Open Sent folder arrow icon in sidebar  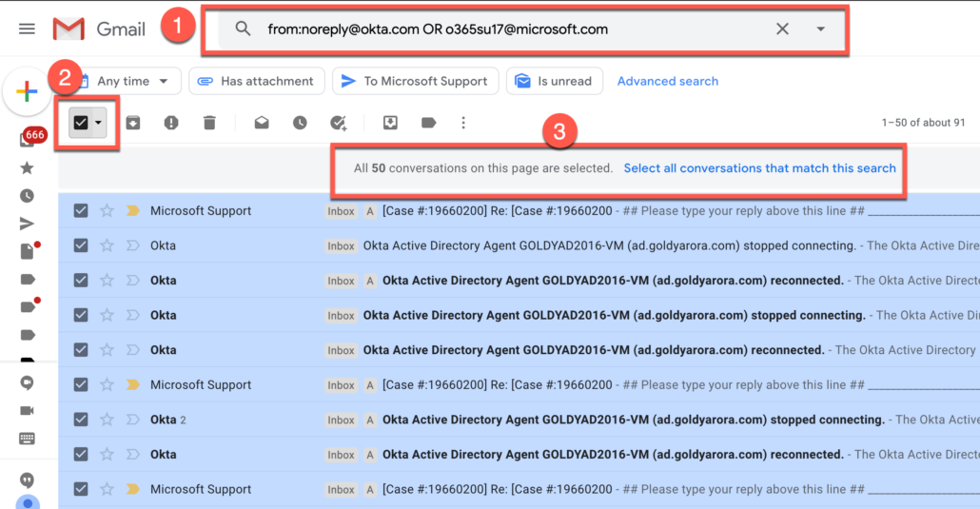tap(27, 224)
